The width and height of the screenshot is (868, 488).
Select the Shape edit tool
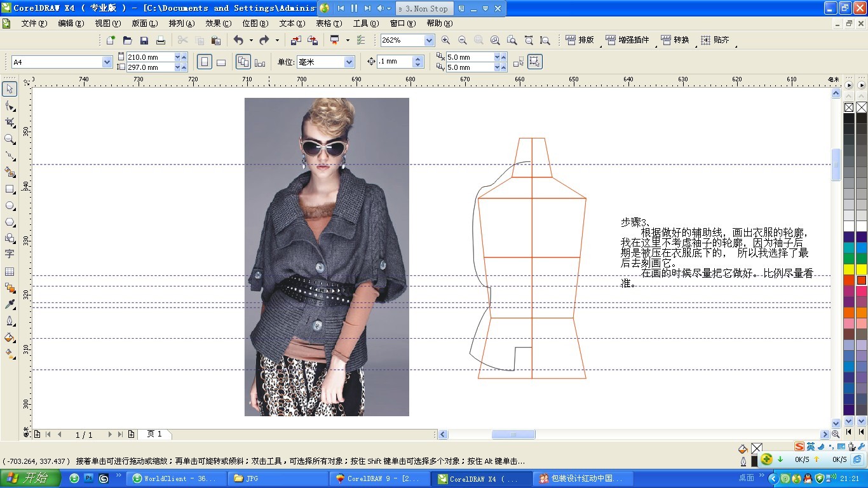[x=10, y=105]
